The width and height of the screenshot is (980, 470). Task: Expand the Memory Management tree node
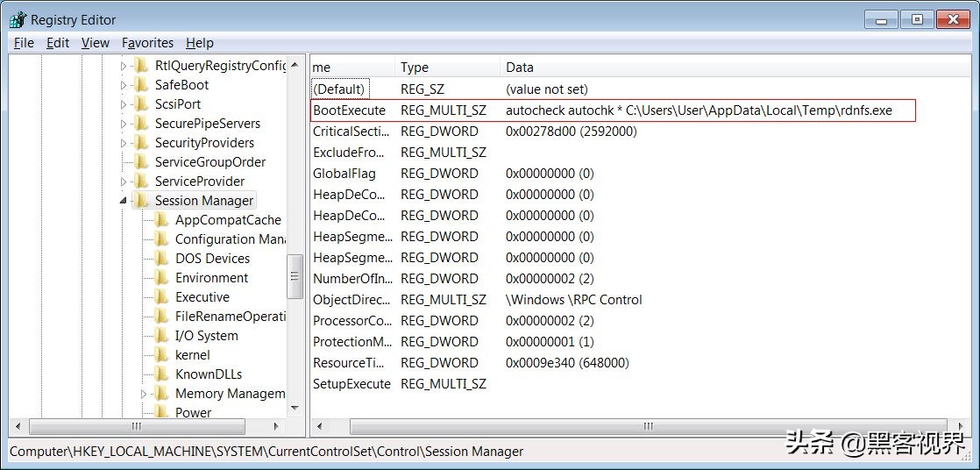(x=144, y=394)
